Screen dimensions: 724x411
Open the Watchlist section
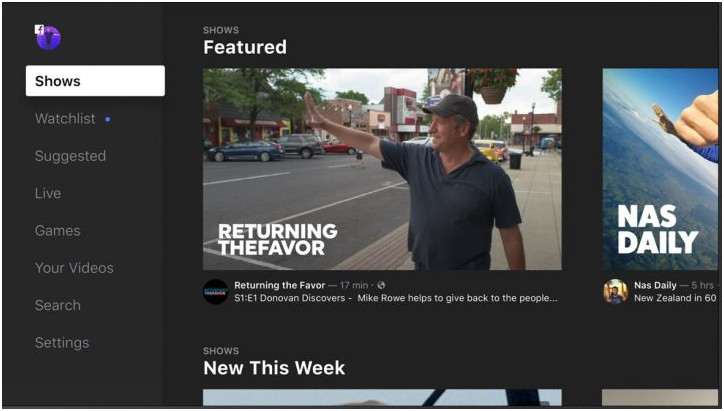coord(65,119)
